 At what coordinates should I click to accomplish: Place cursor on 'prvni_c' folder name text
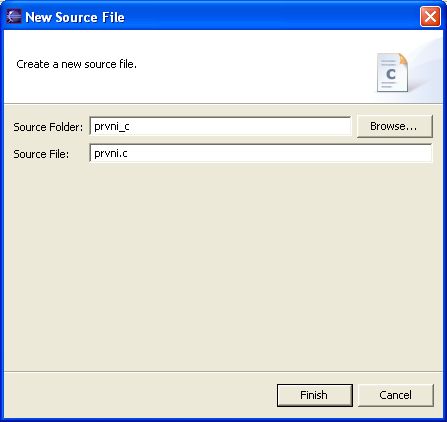[112, 127]
